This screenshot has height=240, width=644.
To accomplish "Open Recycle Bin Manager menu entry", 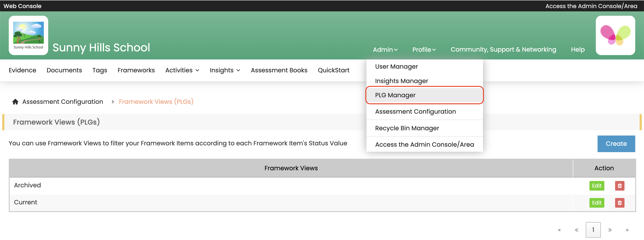I will [407, 128].
